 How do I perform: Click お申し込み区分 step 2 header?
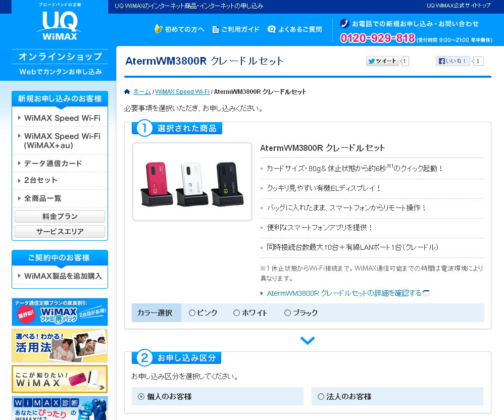tap(176, 358)
